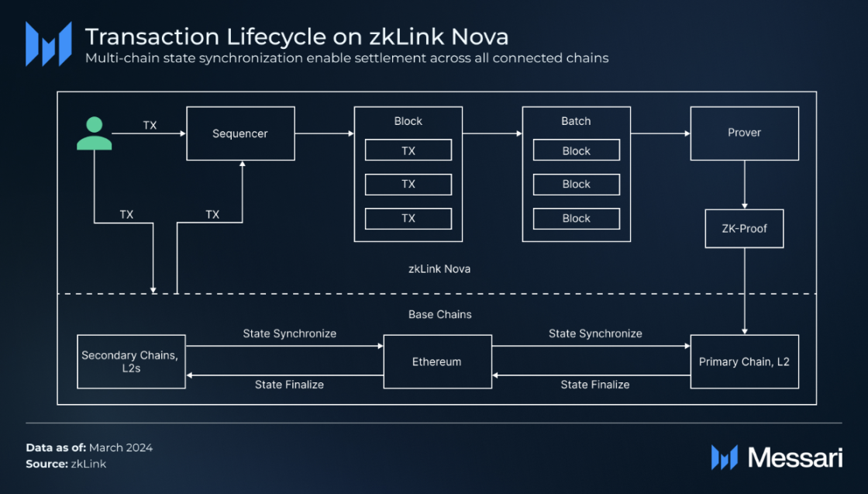Select the "Messari" wordmark in the footer

pos(795,458)
